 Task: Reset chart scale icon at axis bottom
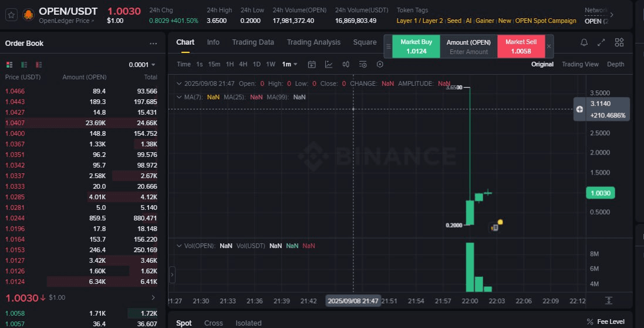click(609, 300)
